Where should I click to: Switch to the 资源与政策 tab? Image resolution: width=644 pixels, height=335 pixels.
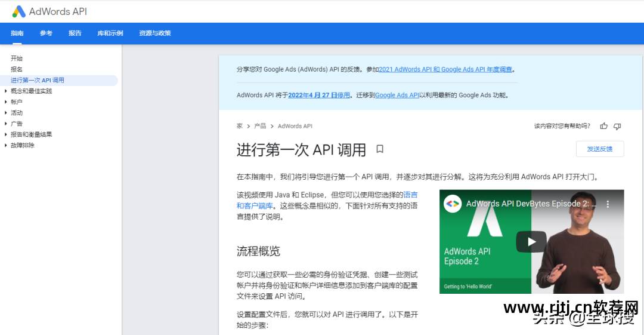click(x=155, y=33)
